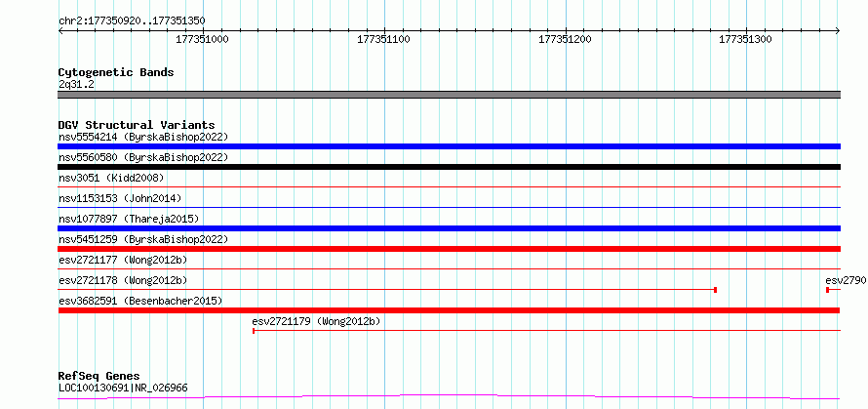Viewport: 868px width, 409px height.
Task: Open the esv2721177 (Wong2012b) variant label
Action: (x=123, y=260)
